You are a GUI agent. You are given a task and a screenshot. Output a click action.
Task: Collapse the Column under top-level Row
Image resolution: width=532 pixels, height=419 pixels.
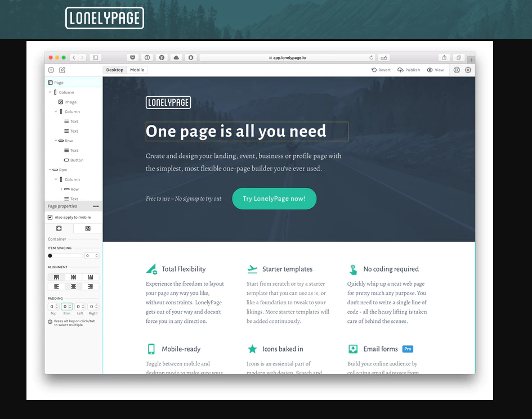[x=56, y=179]
